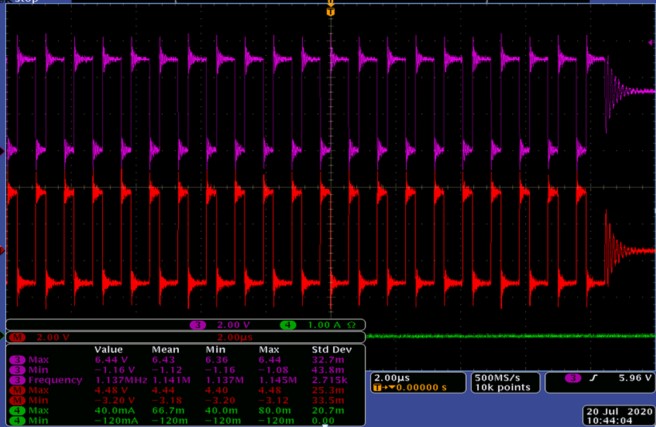This screenshot has width=656, height=427.
Task: Click the green channel 4 current trace
Action: 511,336
